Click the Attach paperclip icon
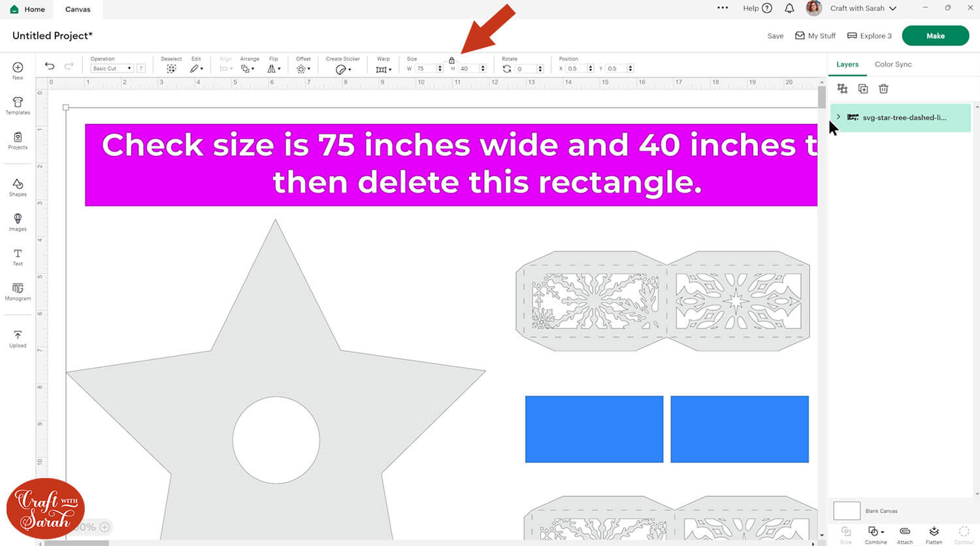Image resolution: width=980 pixels, height=546 pixels. pos(905,533)
